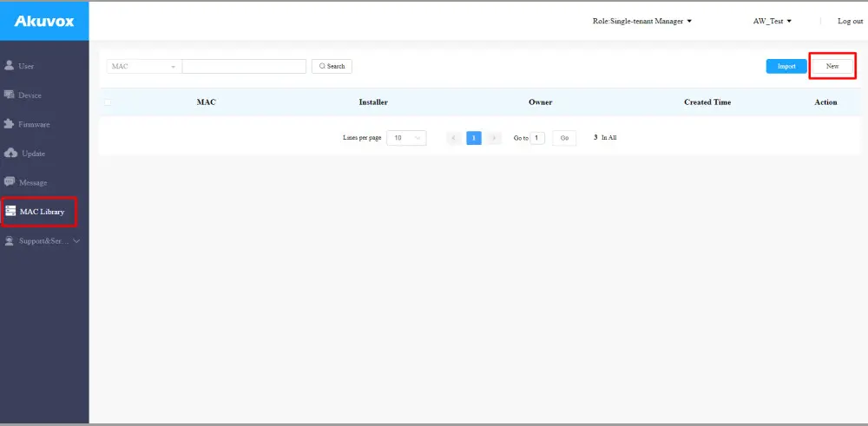Open the AW_Test account dropdown
Screen dimensions: 868x426
click(x=772, y=21)
